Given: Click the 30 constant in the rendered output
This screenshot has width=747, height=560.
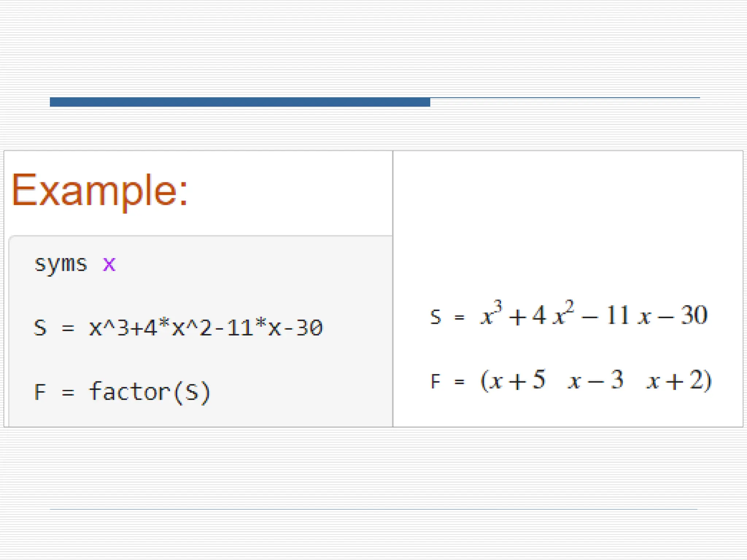Looking at the screenshot, I should 694,315.
